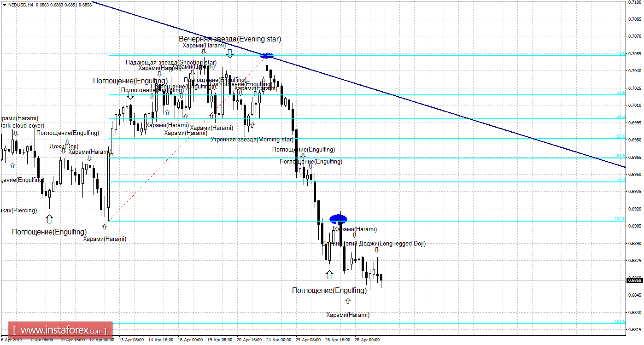Viewport: 644px width, 345px height.
Task: Click the 61.8 Fibonacci level label
Action: click(621, 156)
